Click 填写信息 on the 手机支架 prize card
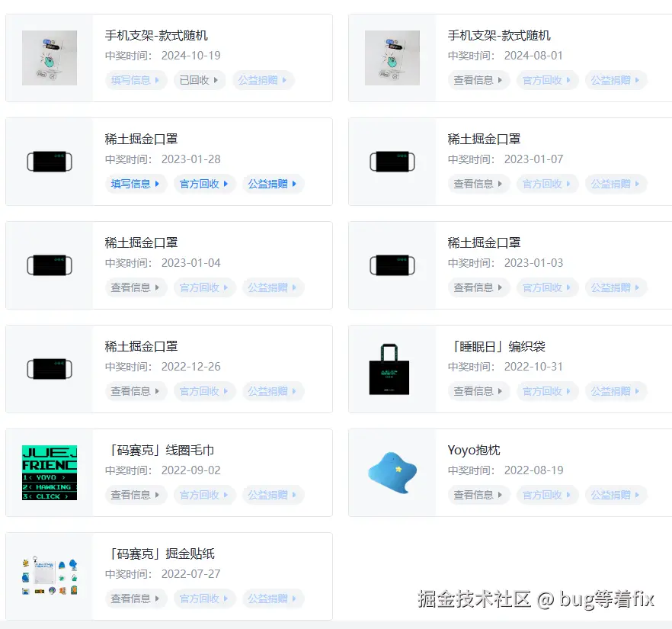The image size is (672, 629). coord(135,80)
